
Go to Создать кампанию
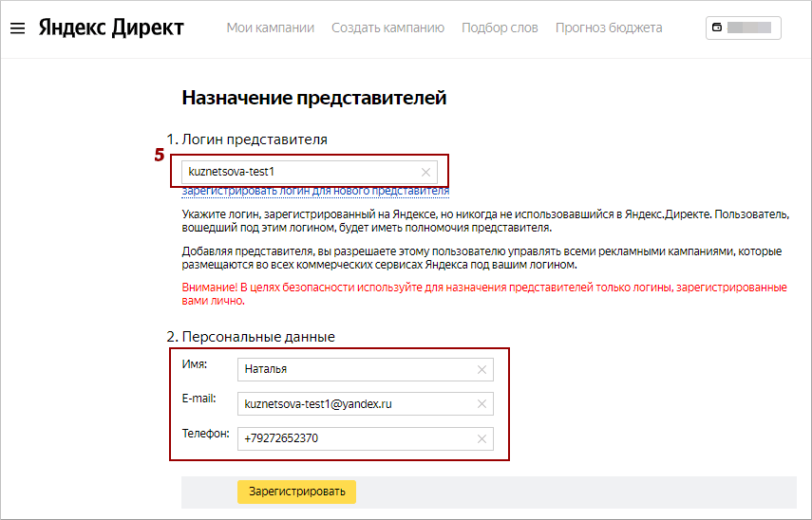[x=387, y=28]
